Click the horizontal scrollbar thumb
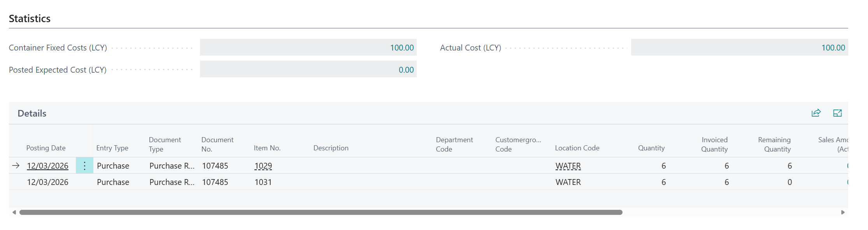Screen dimensions: 868x230 (321, 213)
